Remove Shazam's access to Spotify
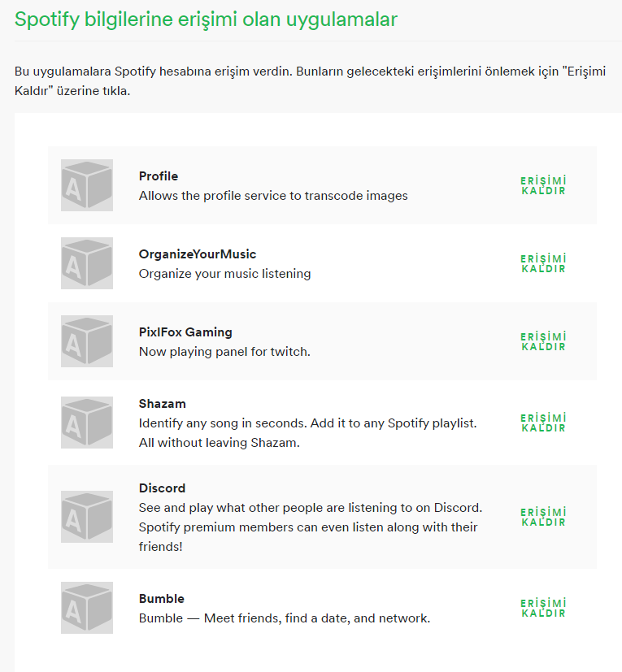The width and height of the screenshot is (622, 672). coord(543,423)
